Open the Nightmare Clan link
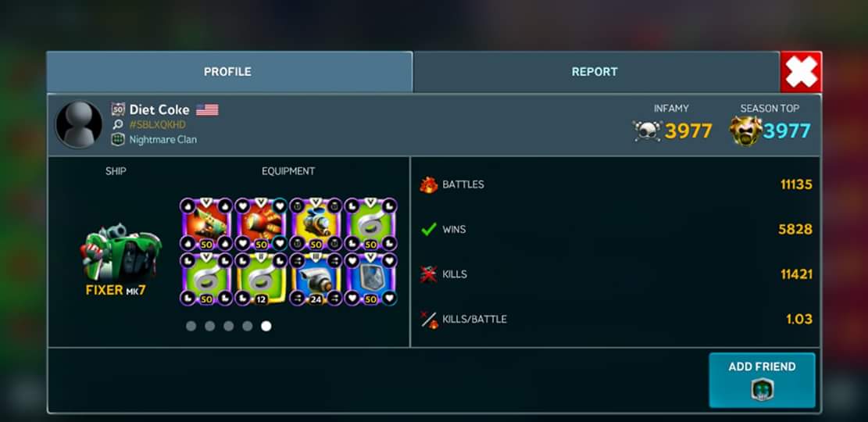Image resolution: width=868 pixels, height=422 pixels. click(163, 140)
